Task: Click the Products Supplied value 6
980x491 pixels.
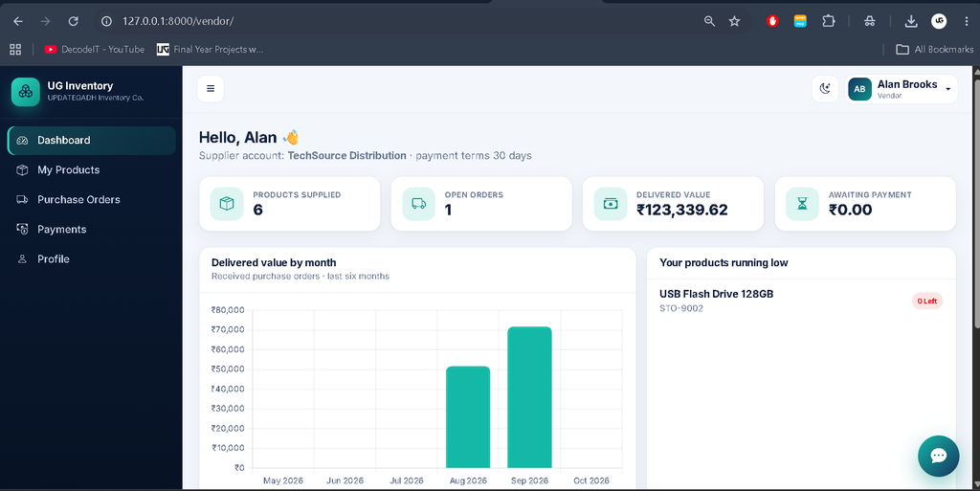Action: click(x=257, y=210)
